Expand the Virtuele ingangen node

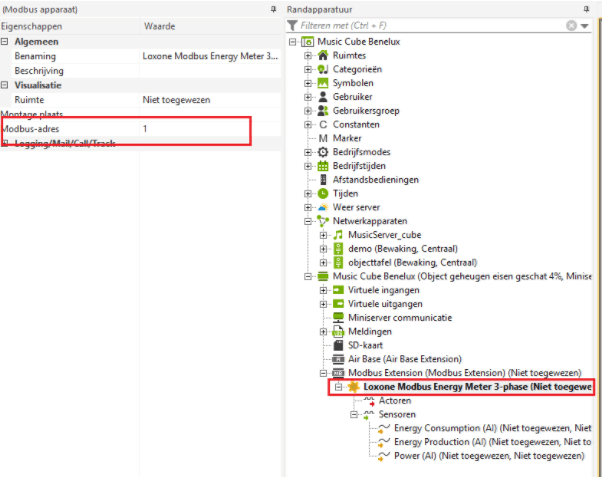(323, 290)
